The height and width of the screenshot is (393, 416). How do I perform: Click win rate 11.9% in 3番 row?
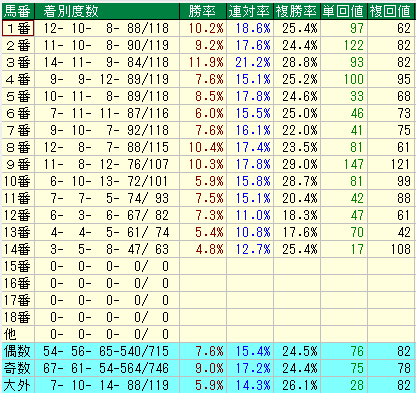[x=206, y=62]
